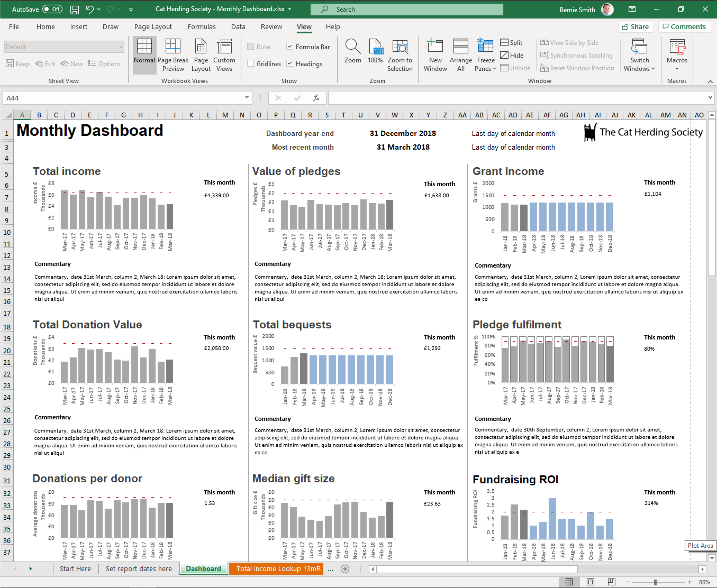Select row header 1
The height and width of the screenshot is (588, 717).
[x=7, y=134]
